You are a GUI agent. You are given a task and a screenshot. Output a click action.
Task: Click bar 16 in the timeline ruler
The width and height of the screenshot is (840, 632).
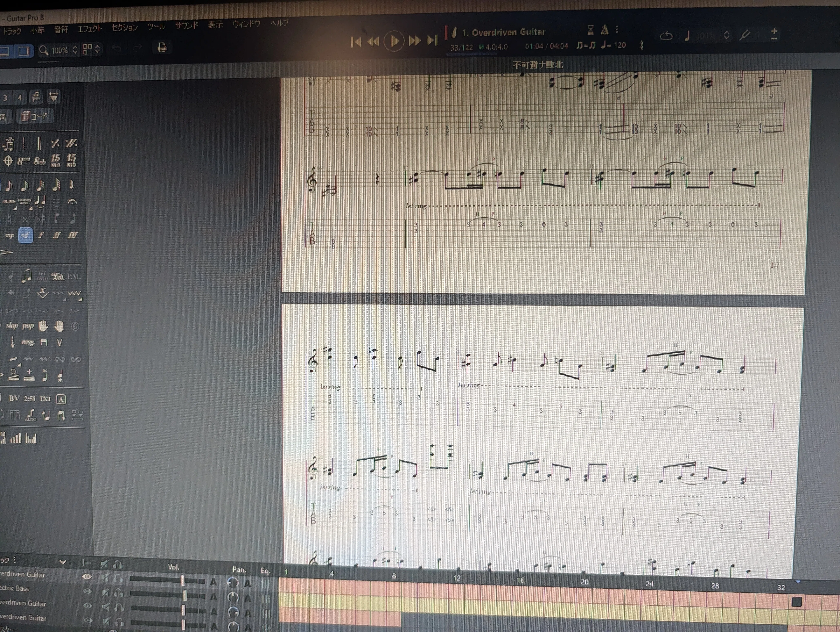click(x=521, y=580)
